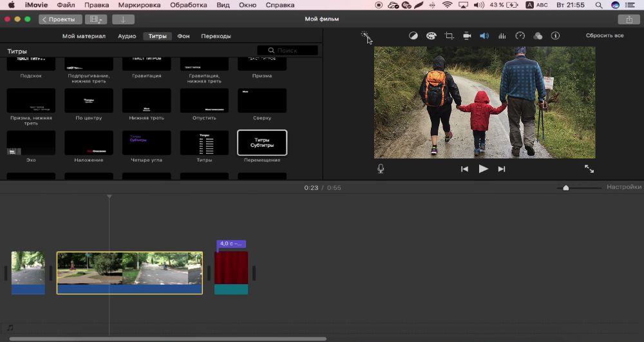Open noise reduction and equalizer icon
This screenshot has height=342, width=644.
click(x=502, y=36)
